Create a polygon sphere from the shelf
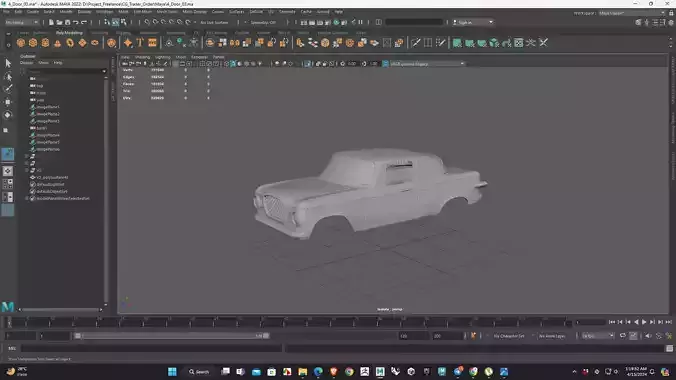Image resolution: width=676 pixels, height=380 pixels. click(x=21, y=43)
